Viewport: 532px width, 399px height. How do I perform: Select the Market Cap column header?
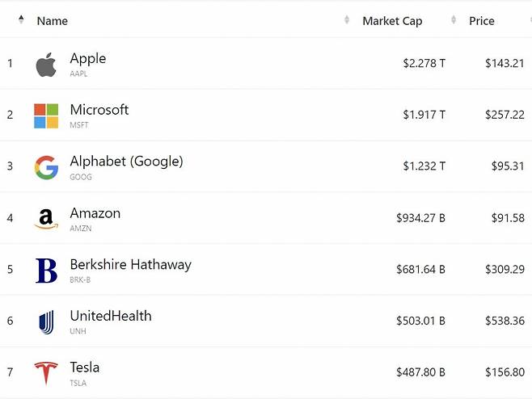(x=393, y=21)
